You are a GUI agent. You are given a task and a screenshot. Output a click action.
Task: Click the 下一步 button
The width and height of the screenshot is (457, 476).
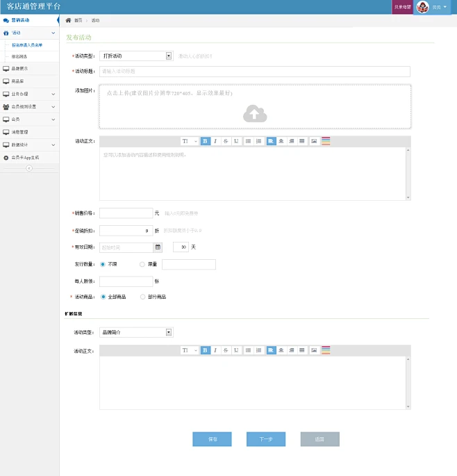coord(266,439)
